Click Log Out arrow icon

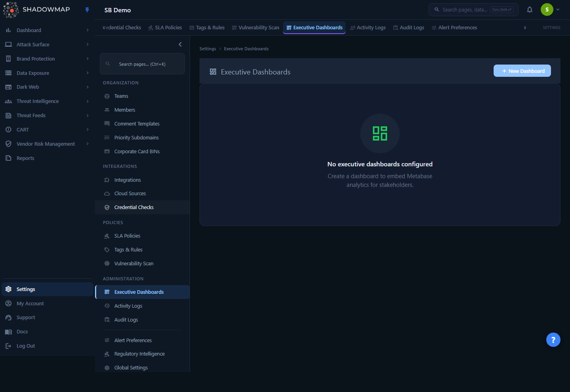point(8,346)
